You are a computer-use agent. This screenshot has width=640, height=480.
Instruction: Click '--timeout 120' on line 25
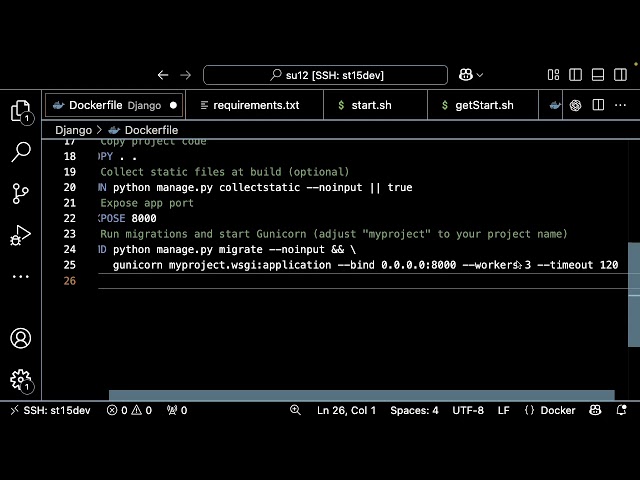click(x=578, y=265)
